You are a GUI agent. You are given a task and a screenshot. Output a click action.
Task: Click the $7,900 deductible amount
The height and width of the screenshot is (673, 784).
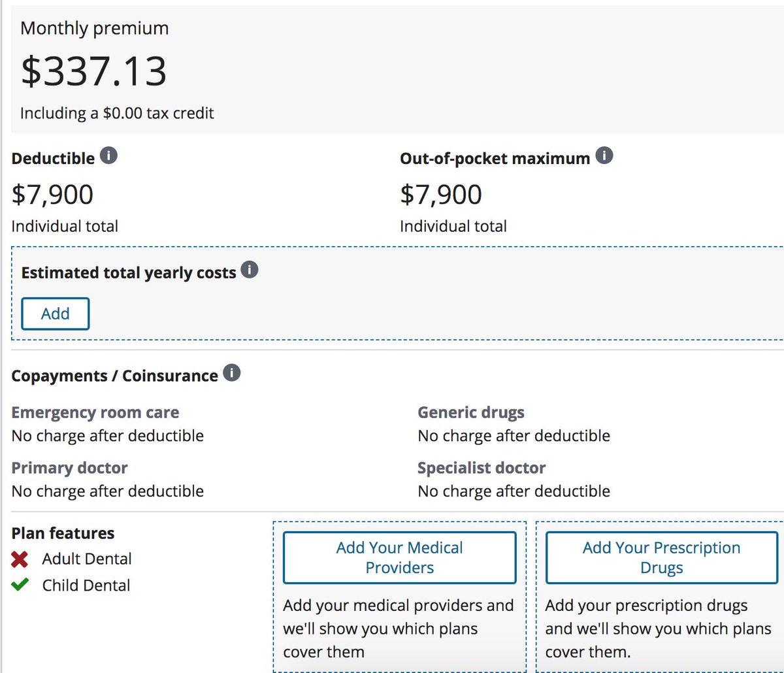coord(52,194)
